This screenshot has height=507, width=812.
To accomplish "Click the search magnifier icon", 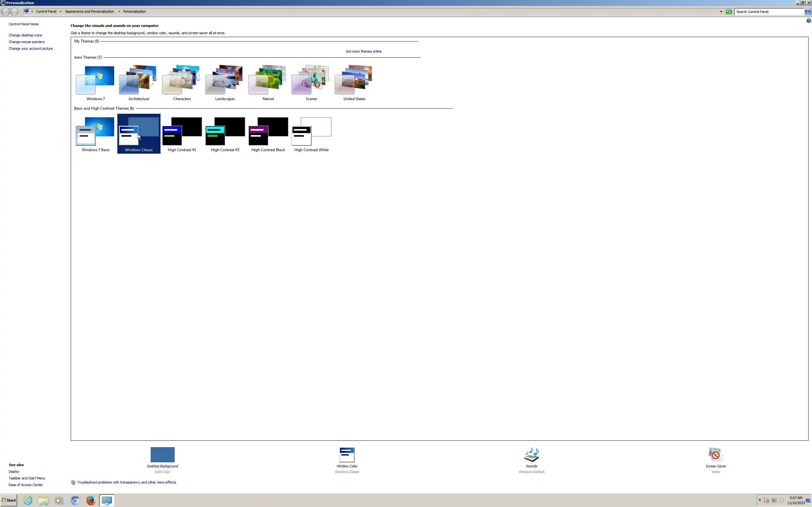I will [x=808, y=12].
